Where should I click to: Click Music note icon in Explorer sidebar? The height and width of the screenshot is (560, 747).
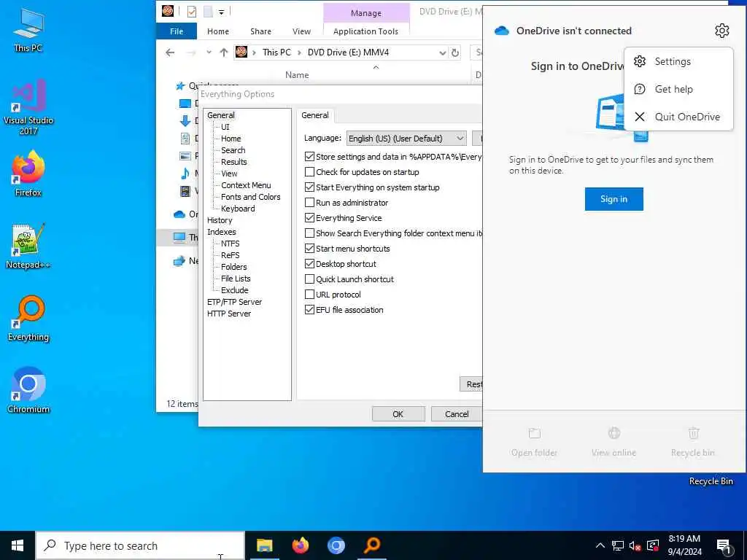(x=185, y=174)
